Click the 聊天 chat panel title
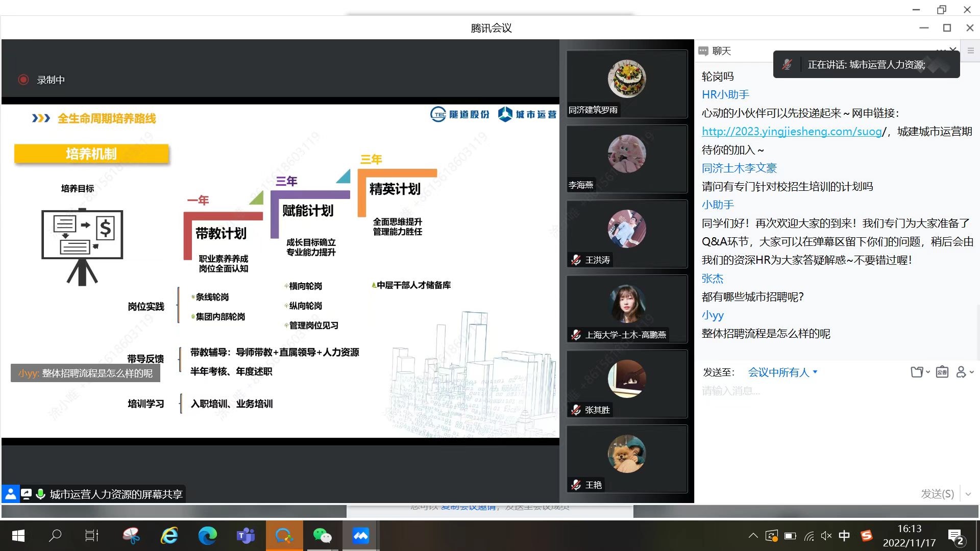This screenshot has height=551, width=980. pyautogui.click(x=721, y=51)
